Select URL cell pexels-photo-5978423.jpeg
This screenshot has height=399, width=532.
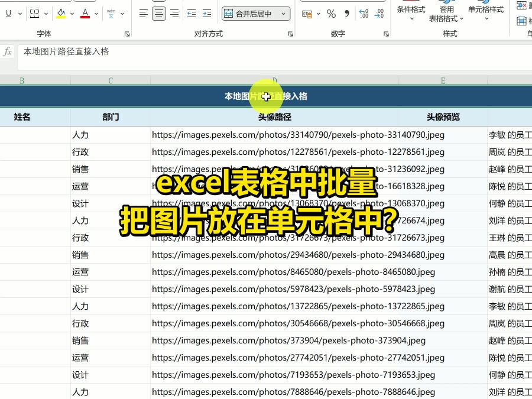pyautogui.click(x=274, y=289)
